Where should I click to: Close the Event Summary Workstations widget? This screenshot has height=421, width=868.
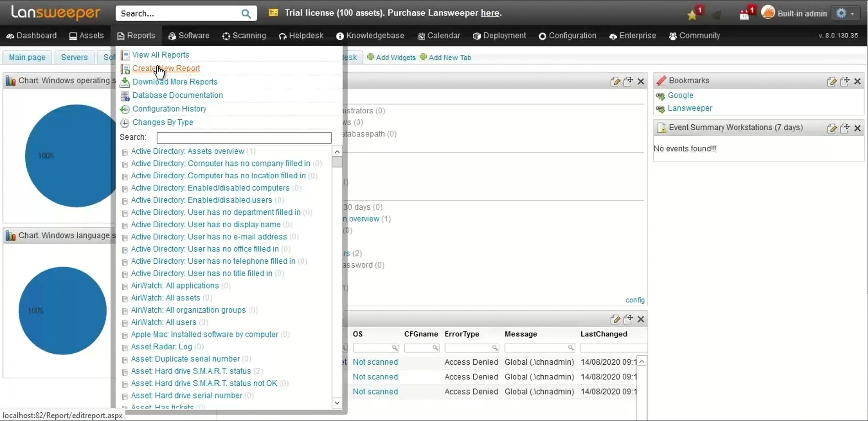click(857, 128)
